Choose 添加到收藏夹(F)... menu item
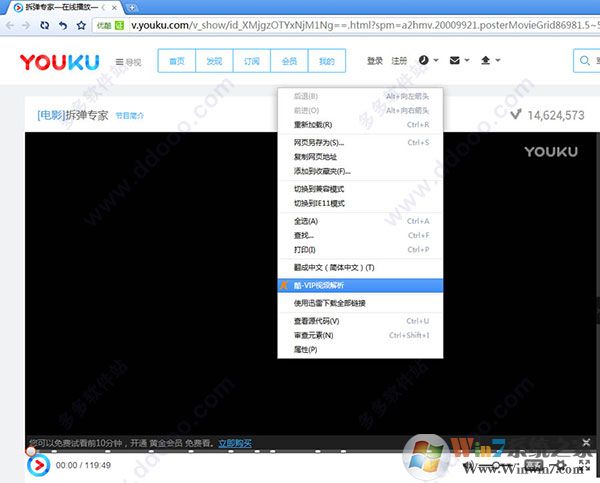The image size is (600, 483). coord(360,171)
